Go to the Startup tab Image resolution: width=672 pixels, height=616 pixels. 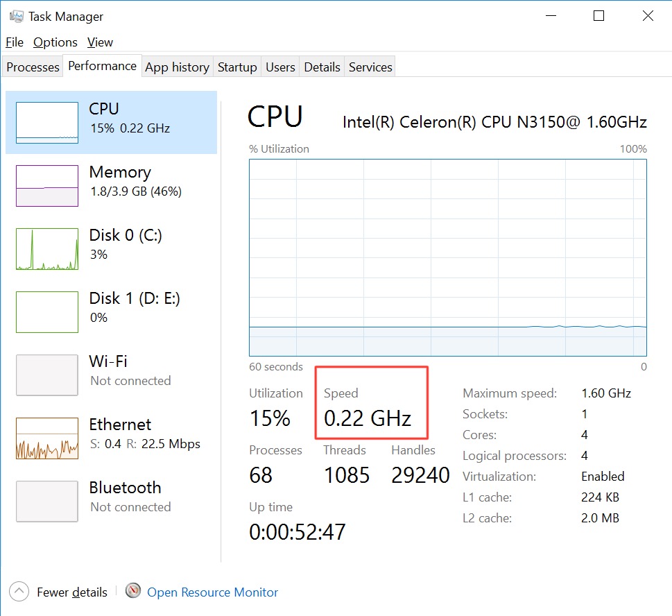pyautogui.click(x=237, y=67)
